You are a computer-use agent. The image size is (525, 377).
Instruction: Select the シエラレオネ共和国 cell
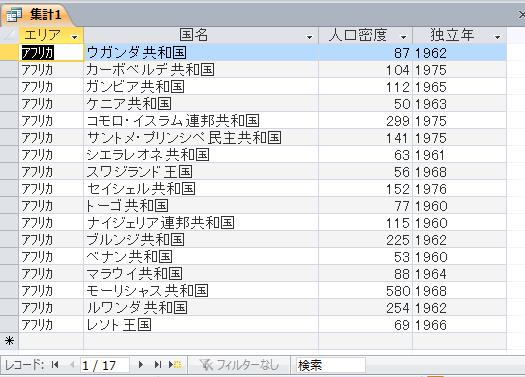pos(201,155)
